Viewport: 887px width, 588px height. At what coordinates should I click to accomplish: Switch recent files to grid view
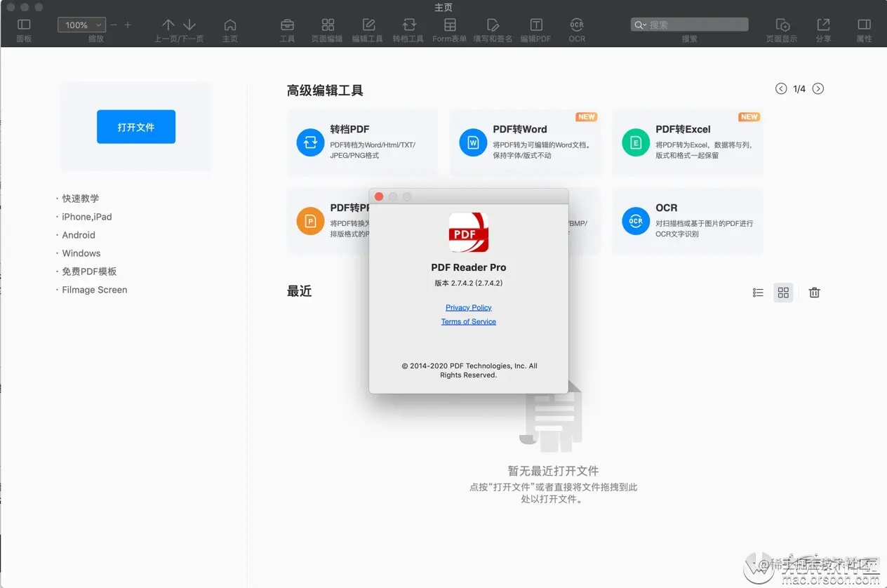pos(783,293)
